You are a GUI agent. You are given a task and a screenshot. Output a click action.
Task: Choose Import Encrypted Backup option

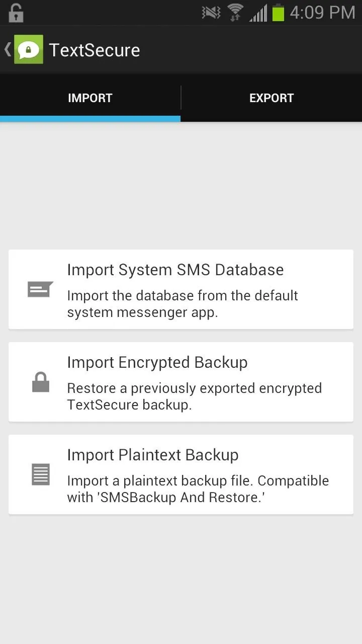(181, 382)
